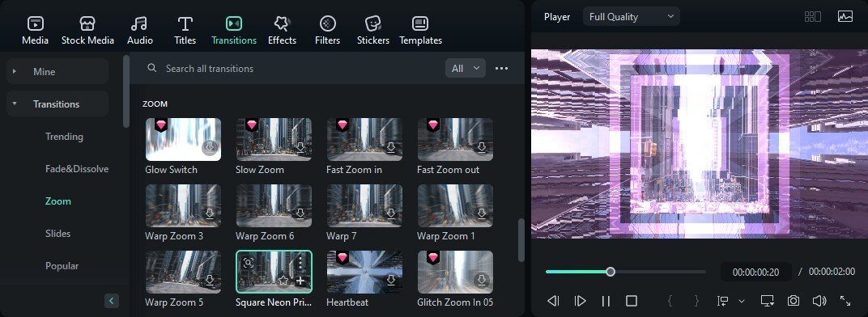868x317 pixels.
Task: Click the compare view grid icon in the player
Action: (x=812, y=17)
